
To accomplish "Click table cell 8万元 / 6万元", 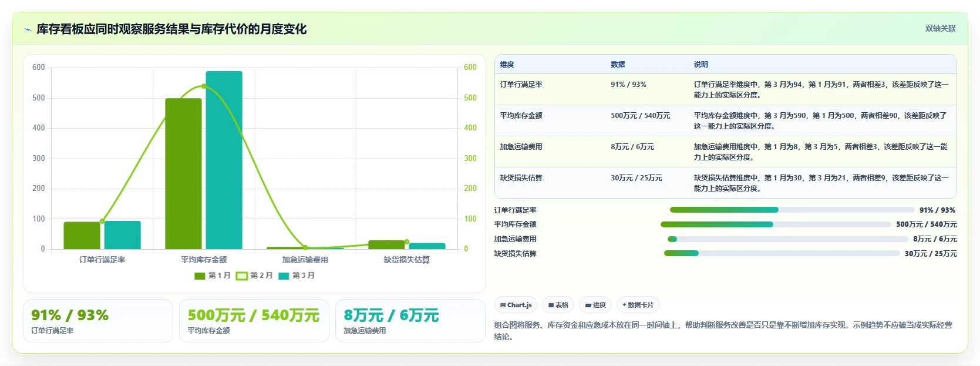I will point(632,147).
